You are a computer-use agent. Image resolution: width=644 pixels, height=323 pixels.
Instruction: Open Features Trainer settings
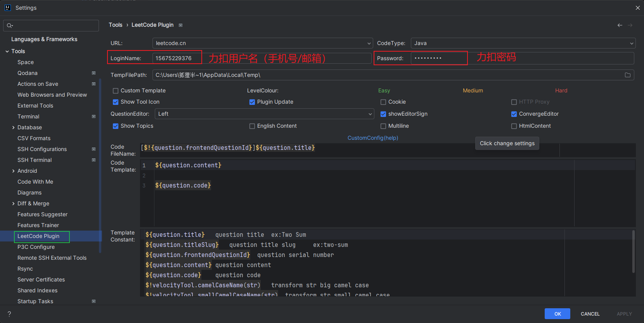38,225
